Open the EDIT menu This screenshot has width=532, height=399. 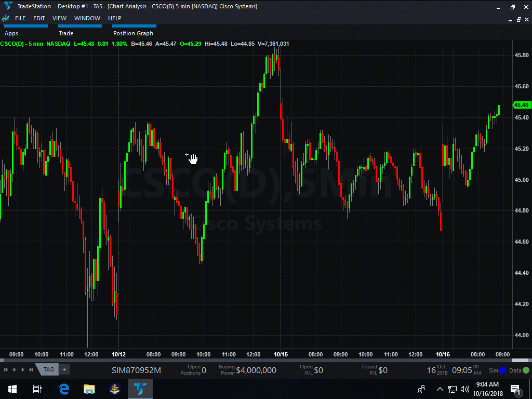pyautogui.click(x=39, y=18)
